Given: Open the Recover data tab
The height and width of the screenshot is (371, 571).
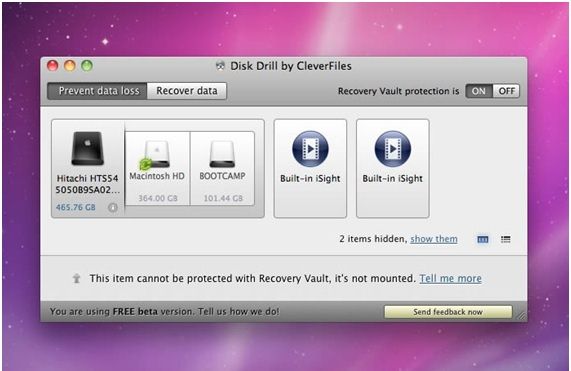Looking at the screenshot, I should (187, 91).
